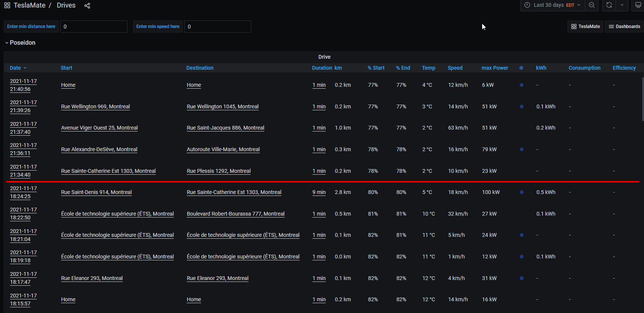
Task: Sort by the max Power column header
Action: click(x=495, y=68)
